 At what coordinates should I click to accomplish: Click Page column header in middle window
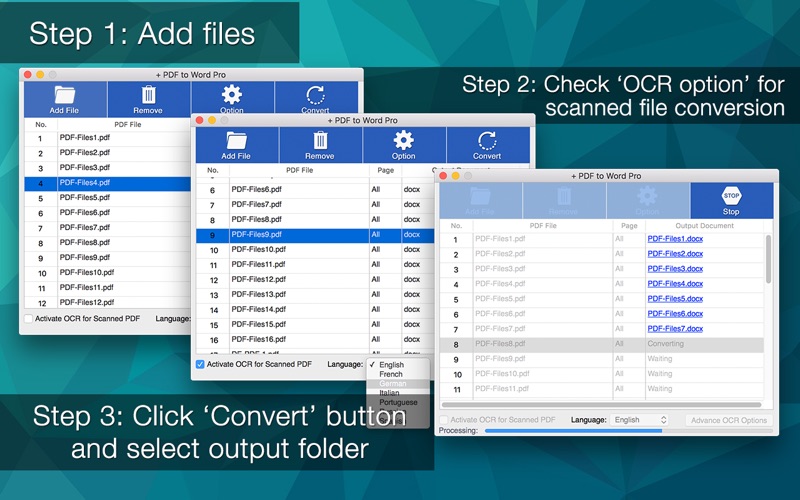coord(386,170)
